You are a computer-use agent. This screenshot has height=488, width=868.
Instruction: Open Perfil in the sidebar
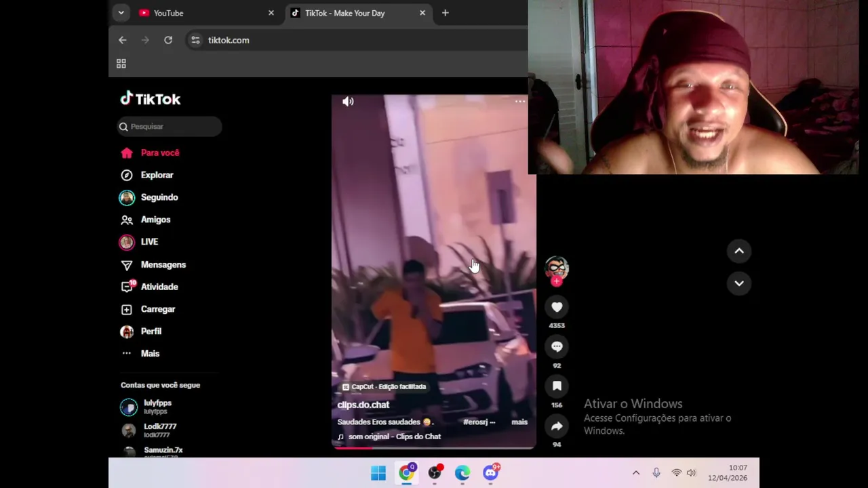click(x=141, y=331)
